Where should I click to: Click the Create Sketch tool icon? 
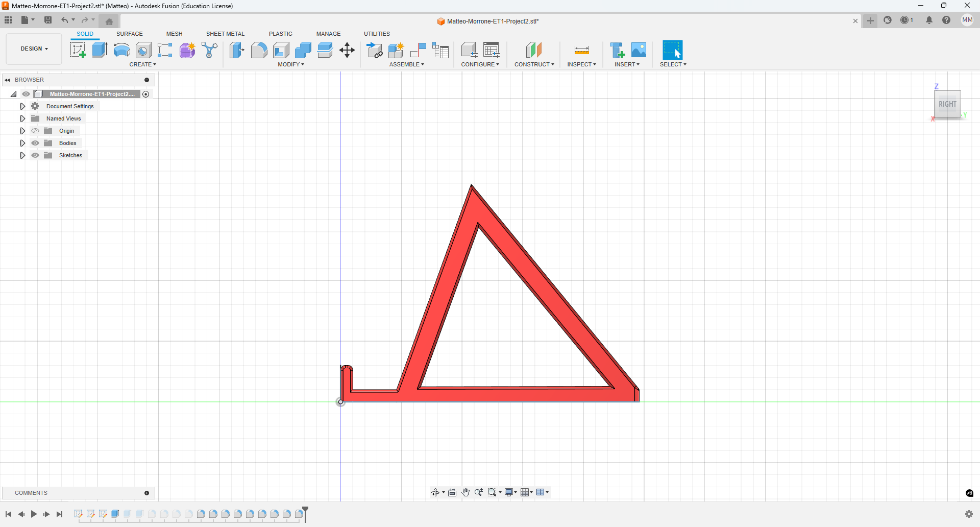coord(78,50)
